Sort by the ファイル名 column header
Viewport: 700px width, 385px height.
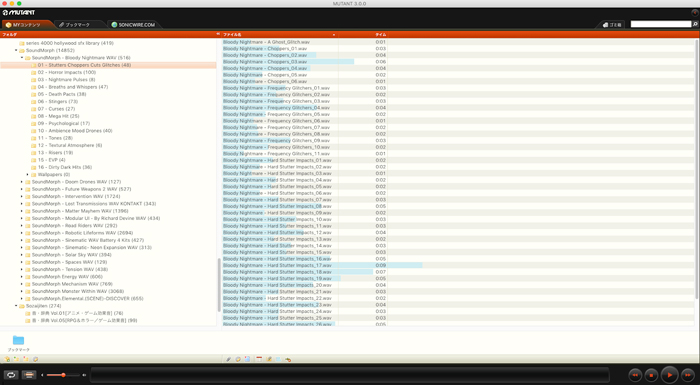(279, 34)
